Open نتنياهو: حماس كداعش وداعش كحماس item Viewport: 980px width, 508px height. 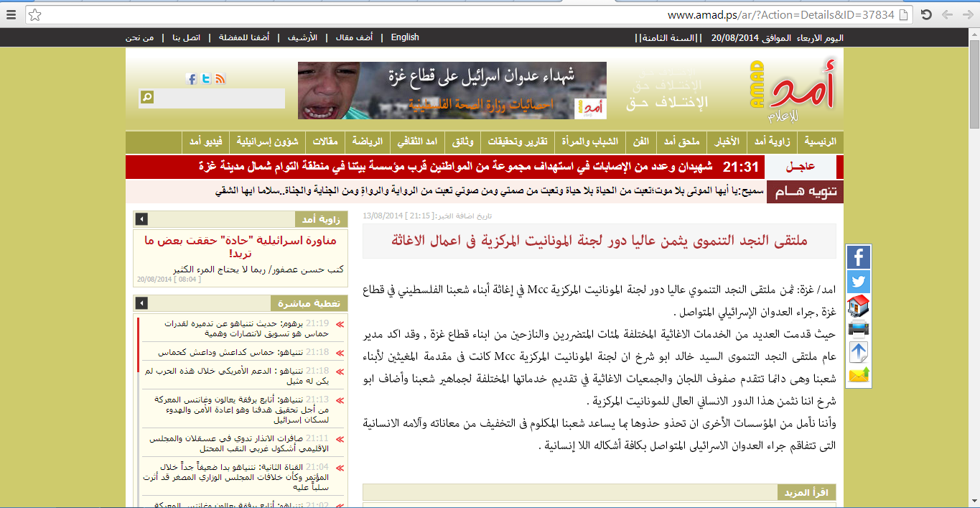(243, 352)
